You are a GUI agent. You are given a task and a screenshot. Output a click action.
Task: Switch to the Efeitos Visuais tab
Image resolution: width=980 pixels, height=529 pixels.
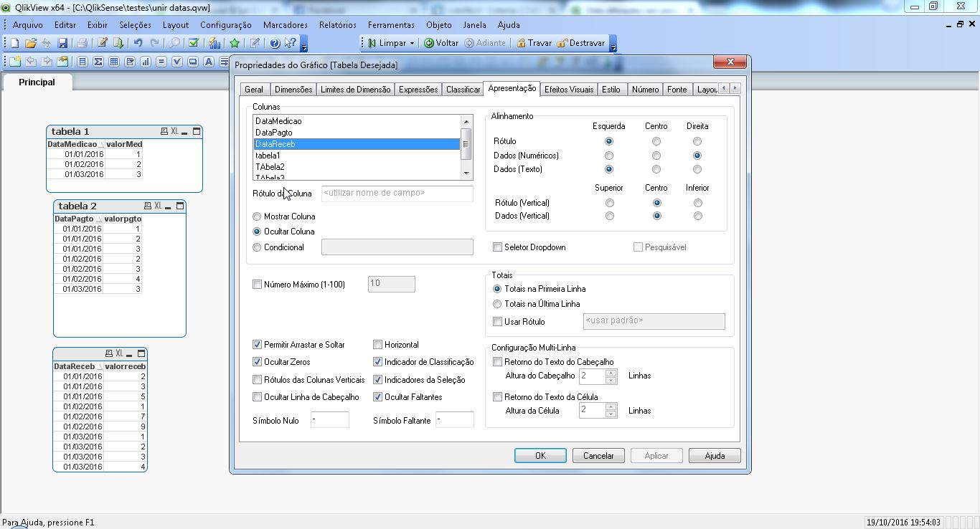(568, 90)
